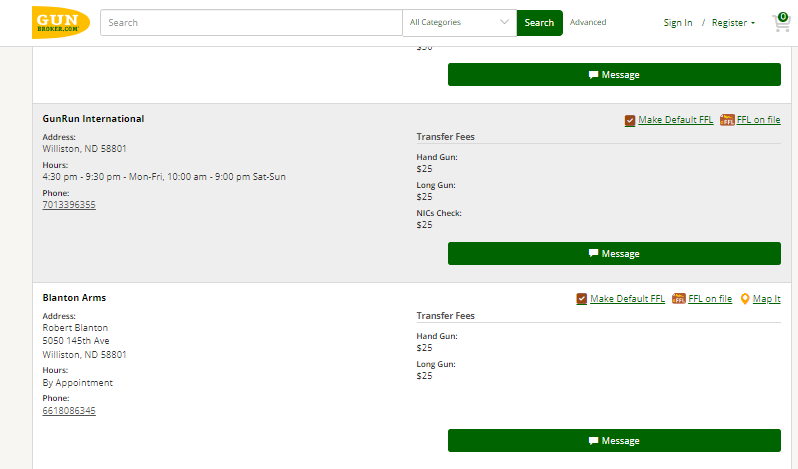Open the shopping cart icon
This screenshot has height=469, width=798.
point(781,22)
